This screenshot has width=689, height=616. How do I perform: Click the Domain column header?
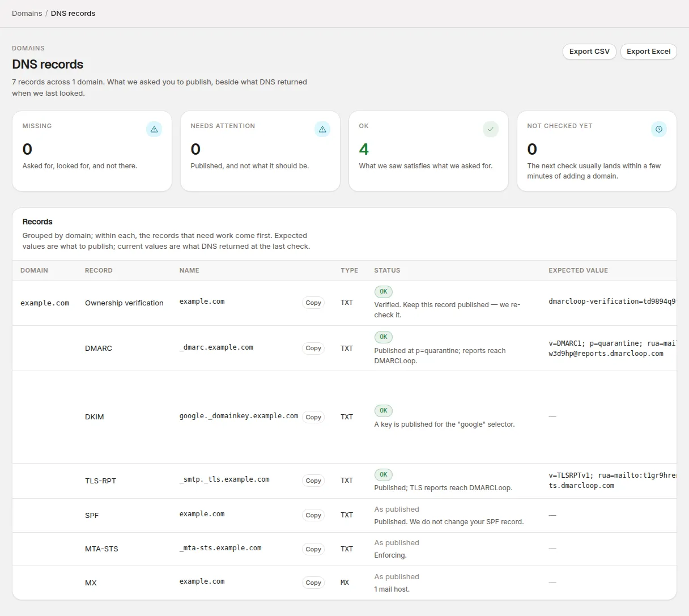34,270
